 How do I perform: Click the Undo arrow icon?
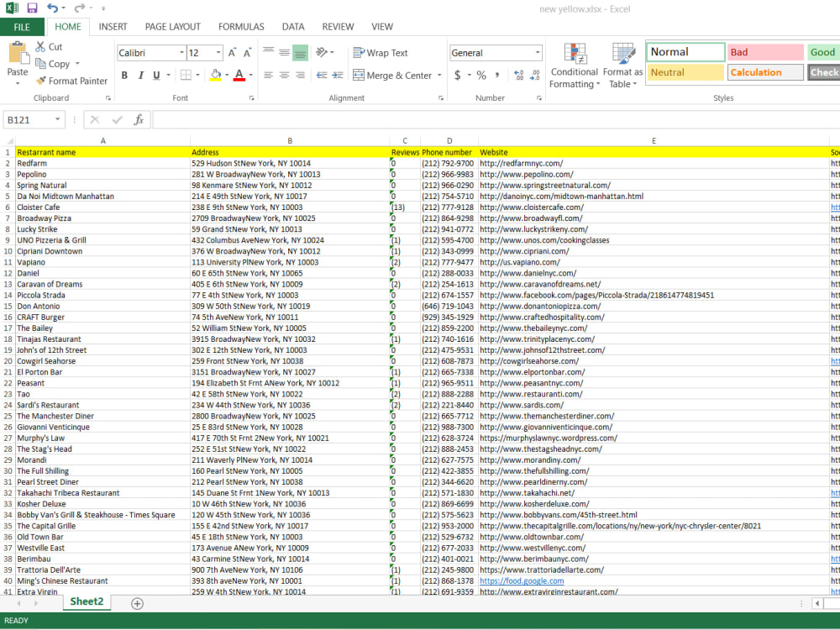click(x=52, y=8)
